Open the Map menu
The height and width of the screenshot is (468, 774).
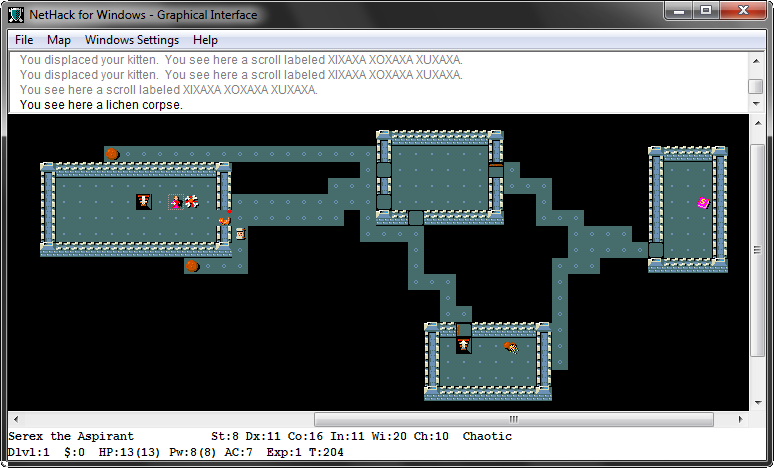click(x=59, y=40)
